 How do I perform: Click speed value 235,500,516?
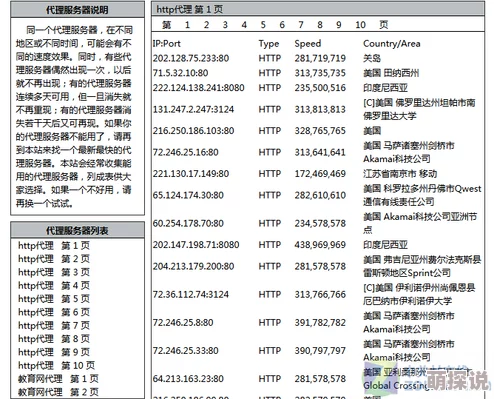[320, 88]
